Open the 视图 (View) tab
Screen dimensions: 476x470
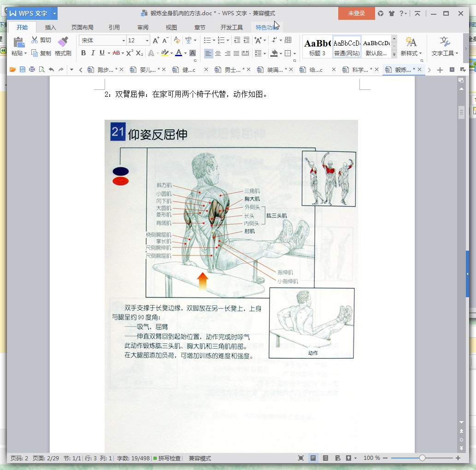coord(171,27)
